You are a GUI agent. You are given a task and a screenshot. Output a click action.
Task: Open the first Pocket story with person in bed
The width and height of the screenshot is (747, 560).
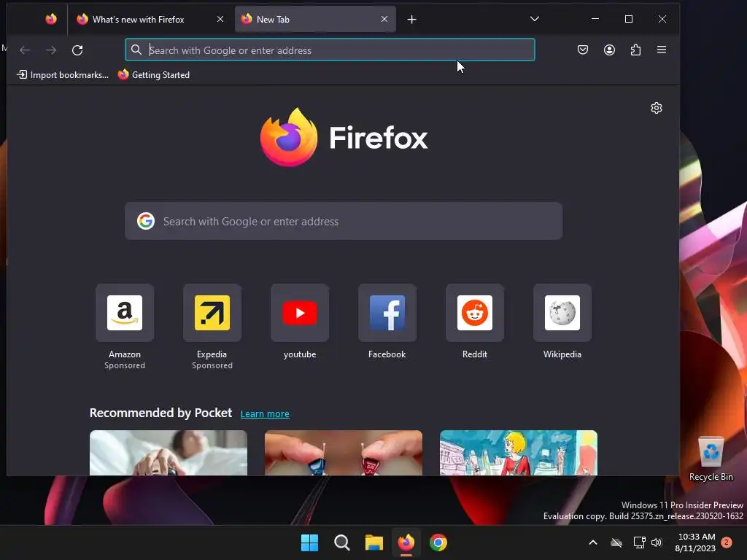169,453
